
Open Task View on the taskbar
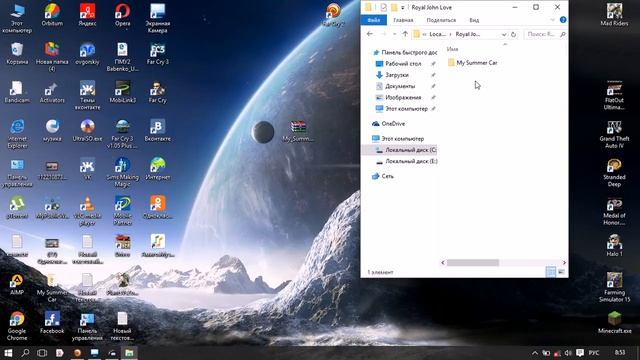tap(42, 353)
